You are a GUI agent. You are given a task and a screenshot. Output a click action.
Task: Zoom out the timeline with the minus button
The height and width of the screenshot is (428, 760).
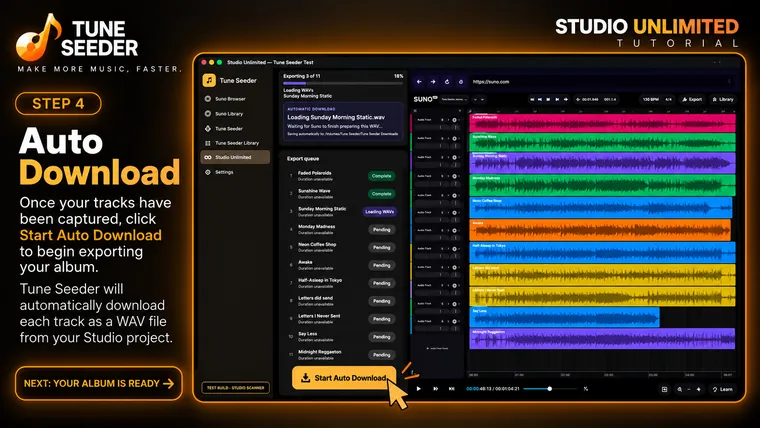[689, 389]
